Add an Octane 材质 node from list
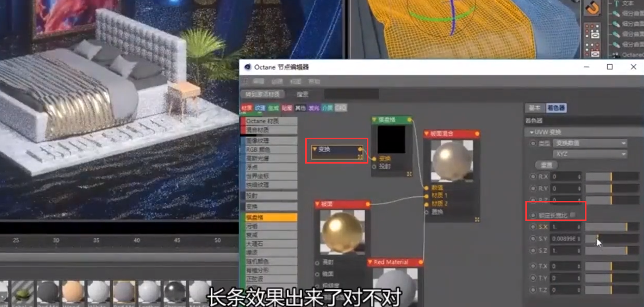644x307 pixels. click(x=269, y=121)
